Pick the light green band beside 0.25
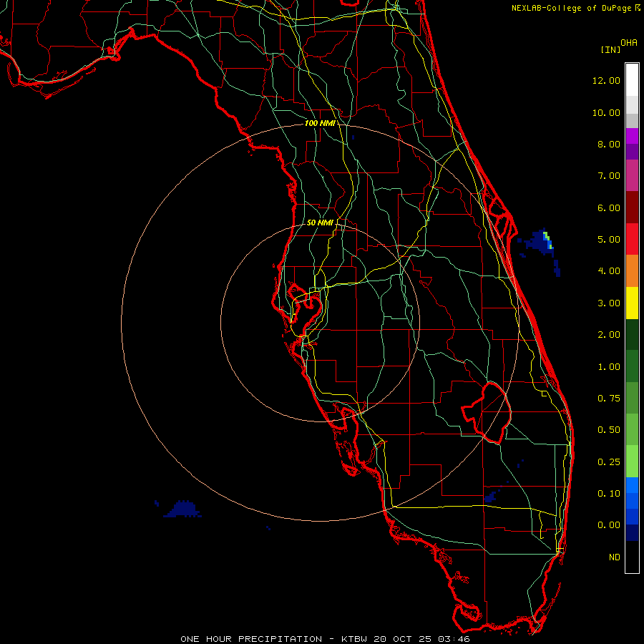The height and width of the screenshot is (644, 644). (x=632, y=462)
